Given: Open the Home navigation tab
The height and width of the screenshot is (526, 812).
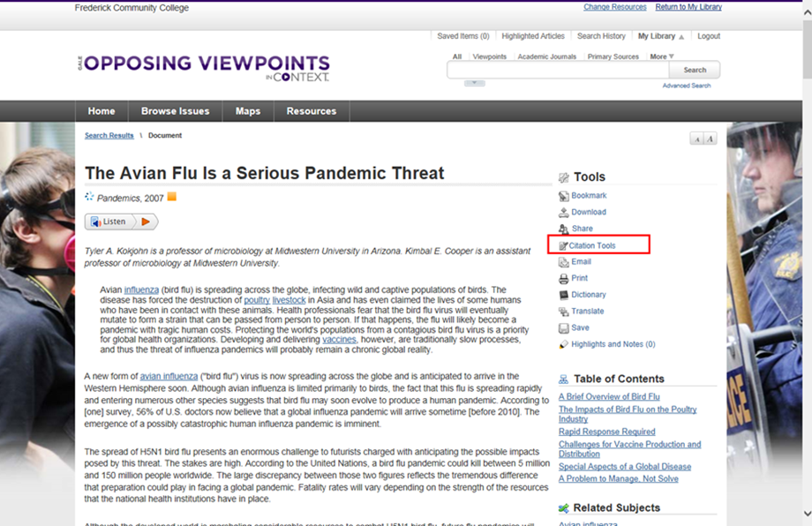Looking at the screenshot, I should click(101, 111).
